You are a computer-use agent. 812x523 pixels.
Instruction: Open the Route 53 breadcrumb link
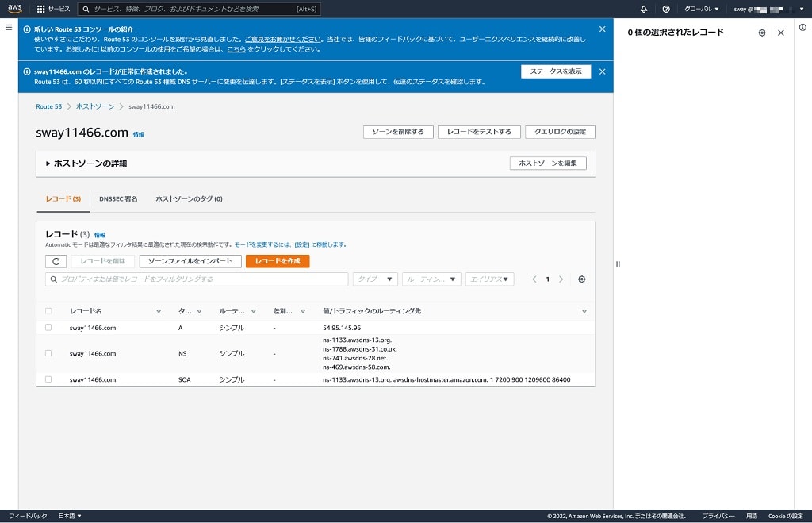48,106
